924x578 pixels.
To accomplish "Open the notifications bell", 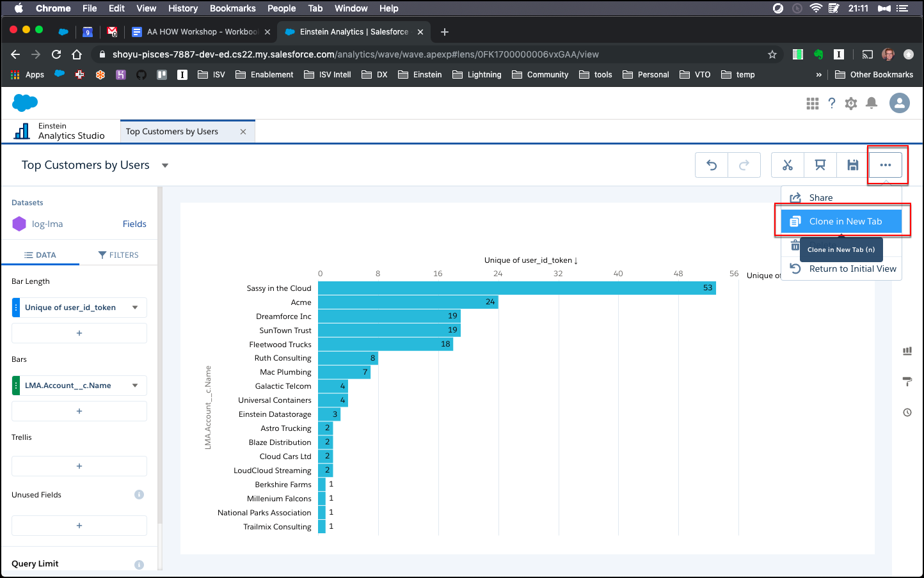I will coord(872,104).
